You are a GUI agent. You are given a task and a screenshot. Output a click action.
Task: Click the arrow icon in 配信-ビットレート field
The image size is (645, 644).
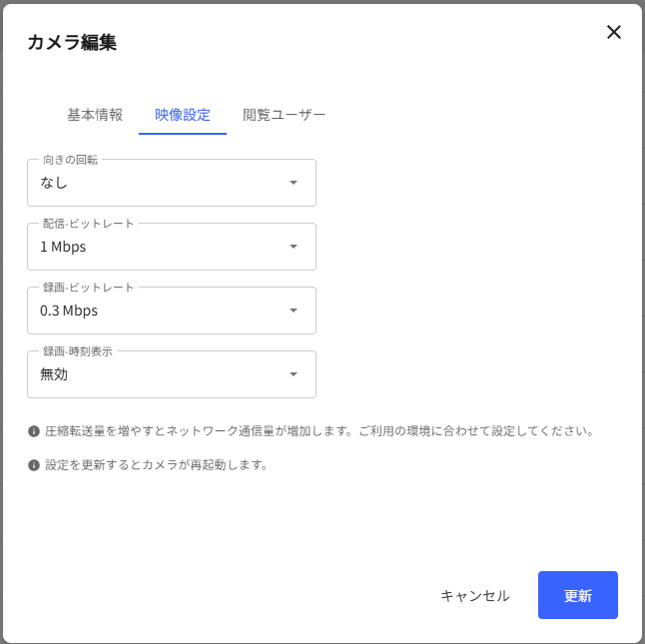294,247
